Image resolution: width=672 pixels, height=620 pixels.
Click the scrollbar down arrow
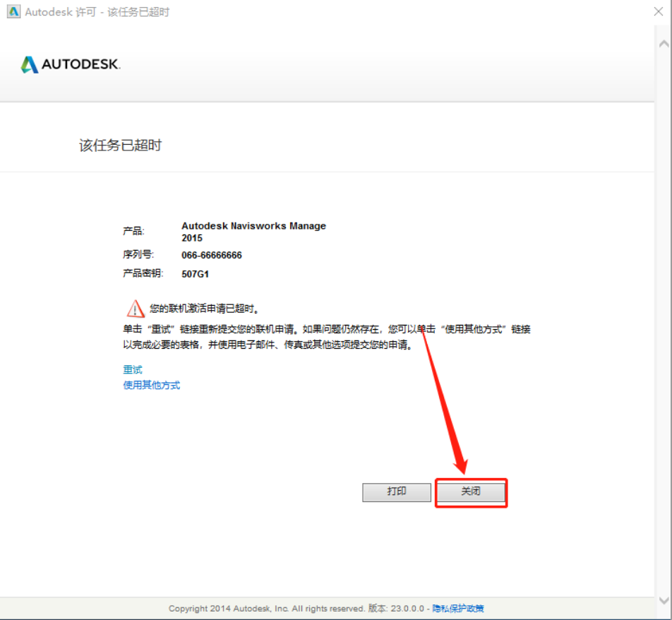click(x=664, y=600)
